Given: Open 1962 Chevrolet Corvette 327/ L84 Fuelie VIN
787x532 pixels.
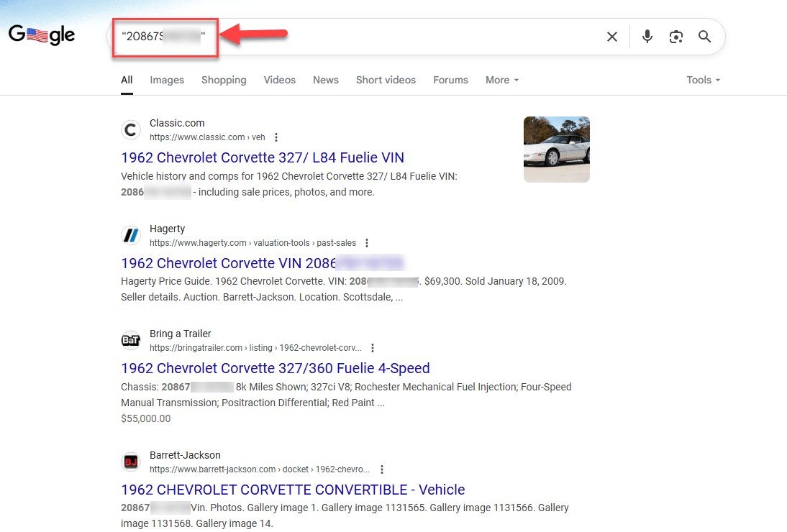Looking at the screenshot, I should pos(263,157).
